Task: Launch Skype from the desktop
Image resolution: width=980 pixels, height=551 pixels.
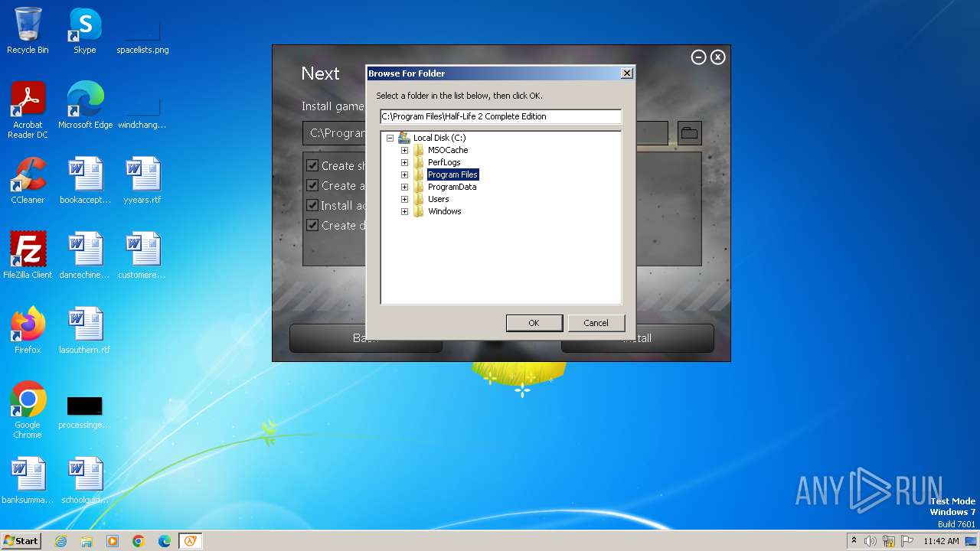Action: tap(84, 31)
